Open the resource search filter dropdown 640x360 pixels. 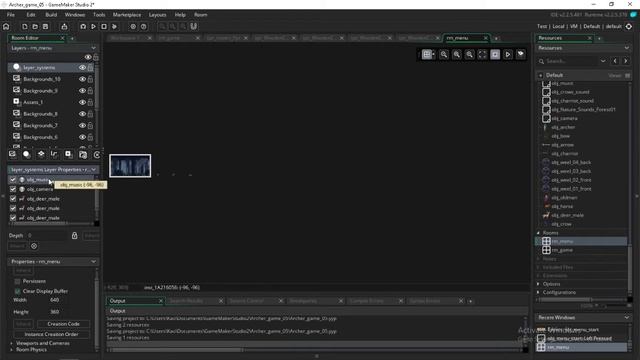point(603,61)
